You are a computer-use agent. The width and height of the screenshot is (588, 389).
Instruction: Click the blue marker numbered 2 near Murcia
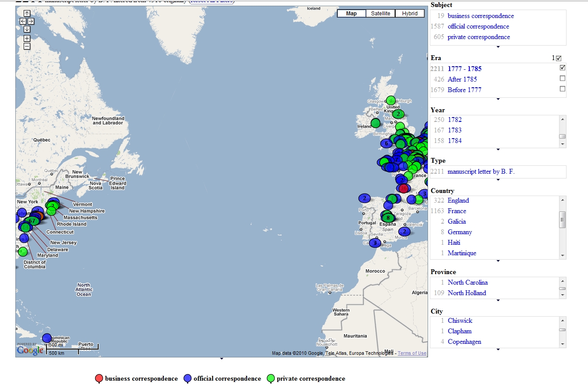(404, 231)
